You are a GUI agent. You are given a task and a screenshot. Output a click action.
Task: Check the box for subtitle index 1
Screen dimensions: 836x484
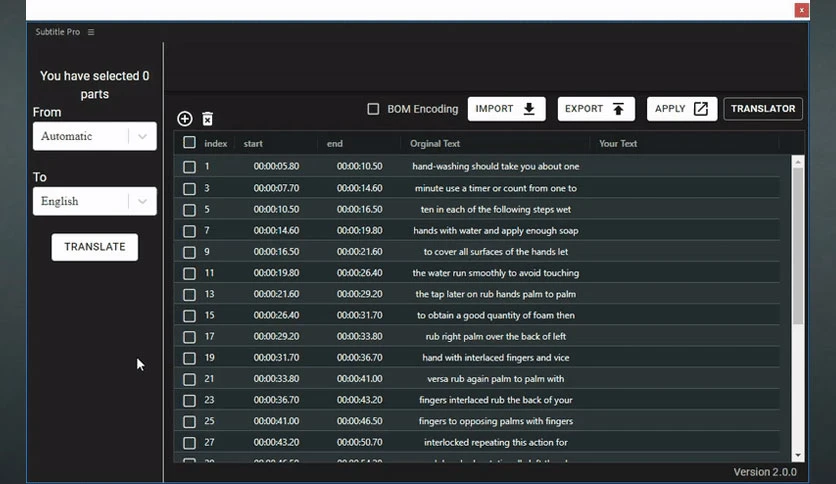coord(189,167)
